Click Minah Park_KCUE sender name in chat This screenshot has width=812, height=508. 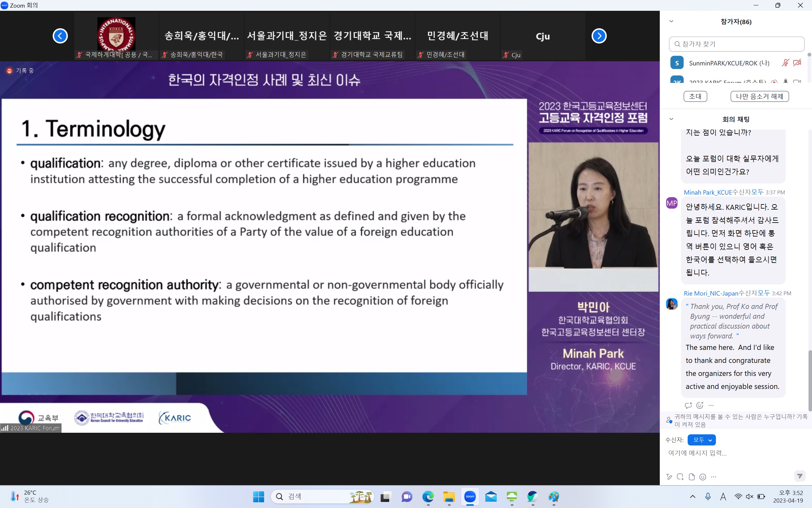click(708, 192)
